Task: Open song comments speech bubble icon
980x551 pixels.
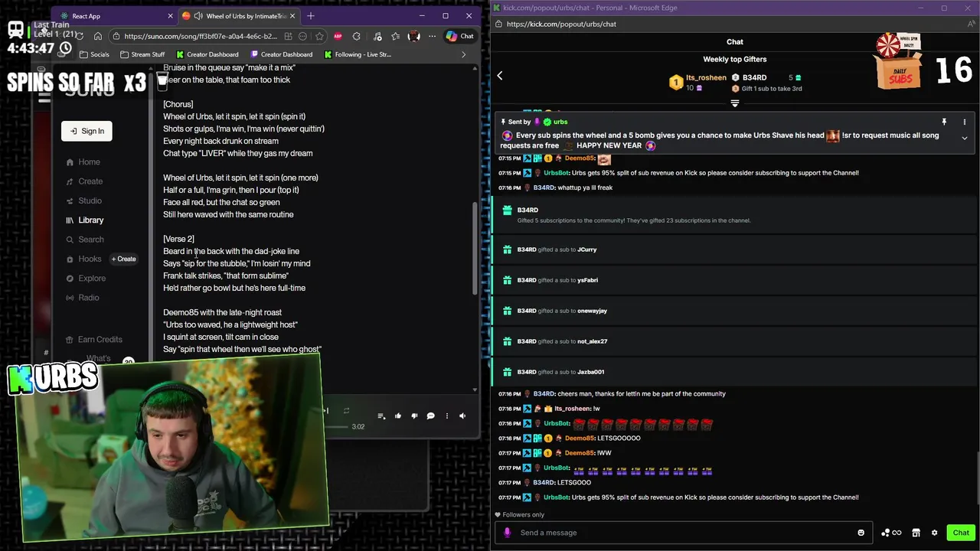Action: 430,416
